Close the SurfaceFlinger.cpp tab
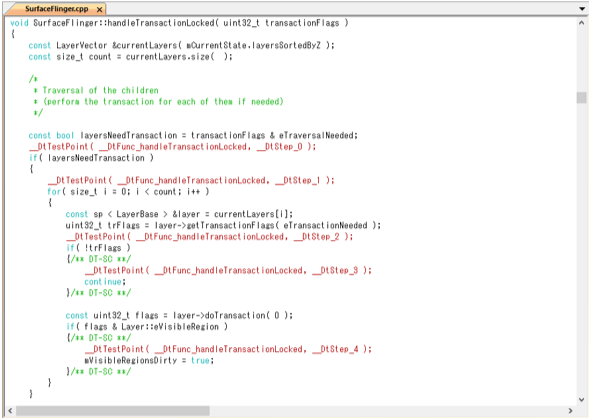 (100, 9)
